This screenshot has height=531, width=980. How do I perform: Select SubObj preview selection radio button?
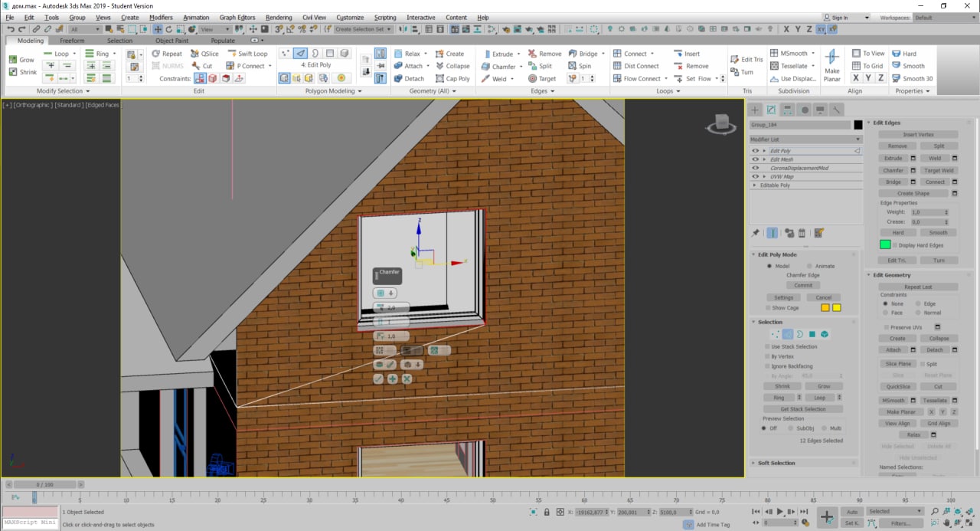pyautogui.click(x=789, y=428)
